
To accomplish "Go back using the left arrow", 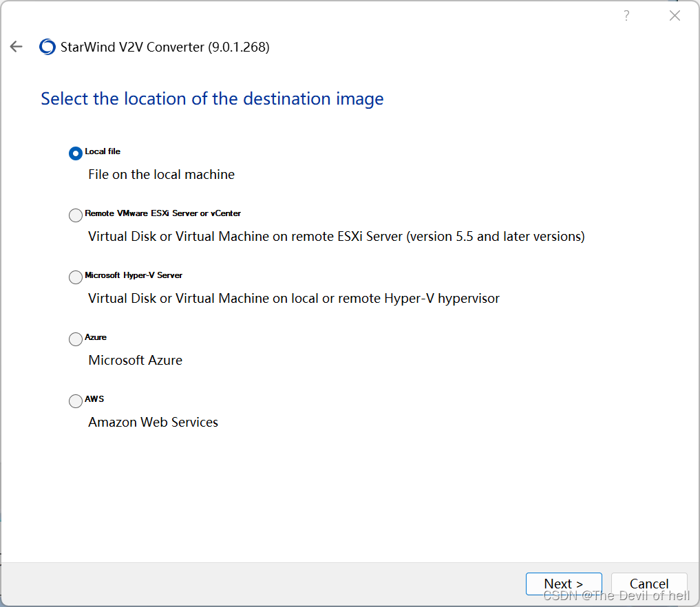I will [x=16, y=46].
